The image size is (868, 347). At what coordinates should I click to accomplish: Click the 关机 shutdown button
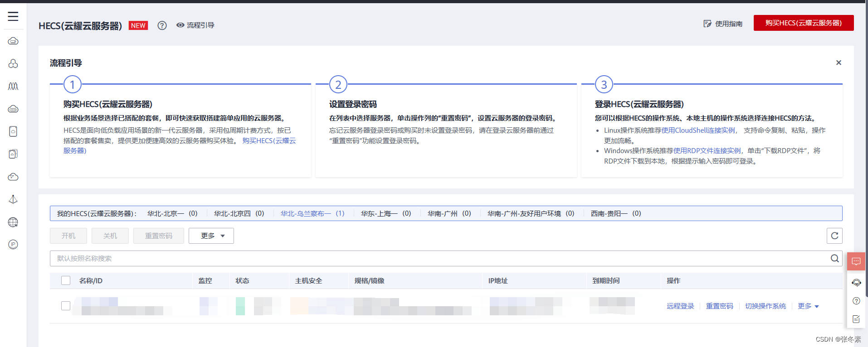(x=110, y=236)
